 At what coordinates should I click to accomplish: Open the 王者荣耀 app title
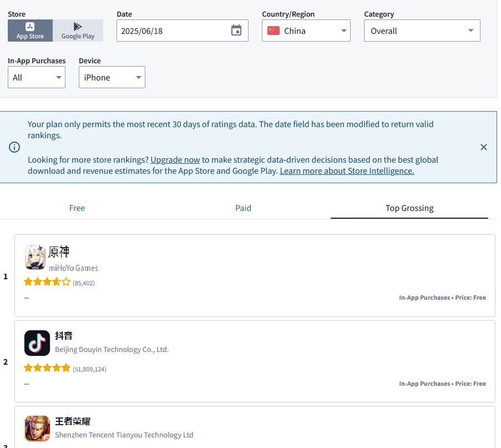(x=73, y=421)
